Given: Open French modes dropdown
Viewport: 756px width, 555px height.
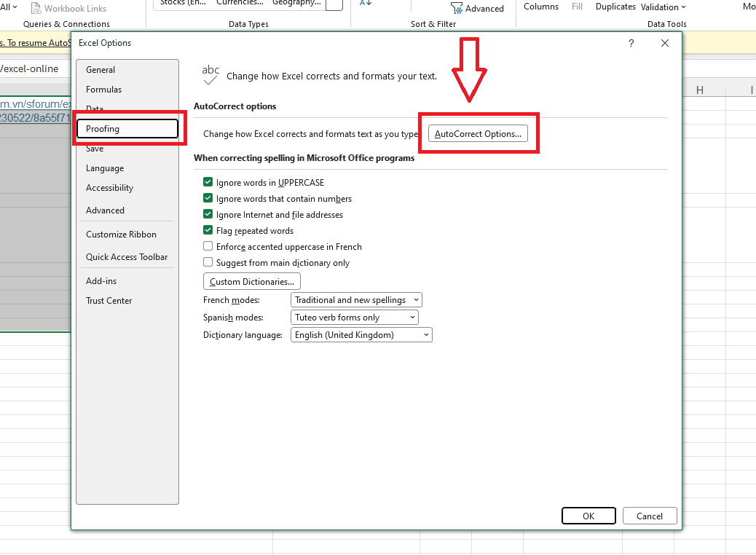Looking at the screenshot, I should 356,300.
